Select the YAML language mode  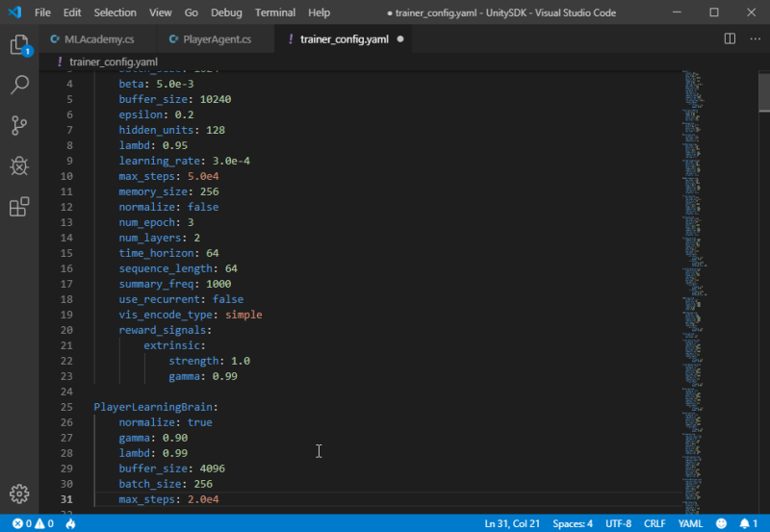pos(690,523)
